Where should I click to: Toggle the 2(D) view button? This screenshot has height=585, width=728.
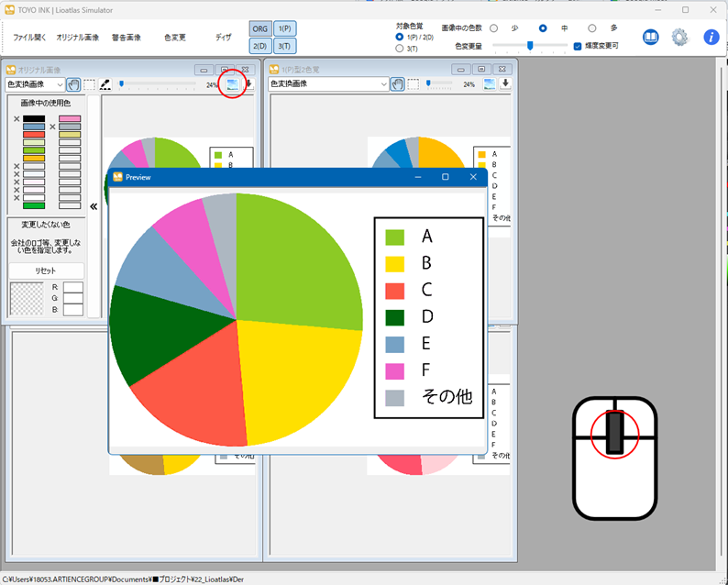(259, 46)
